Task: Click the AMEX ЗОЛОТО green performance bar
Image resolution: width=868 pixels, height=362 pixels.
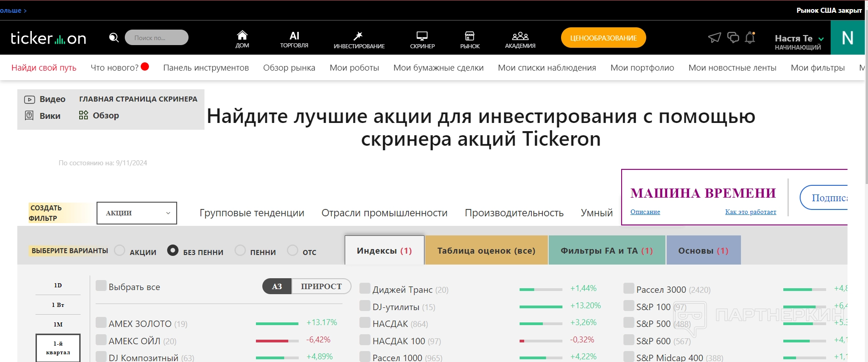Action: 277,324
